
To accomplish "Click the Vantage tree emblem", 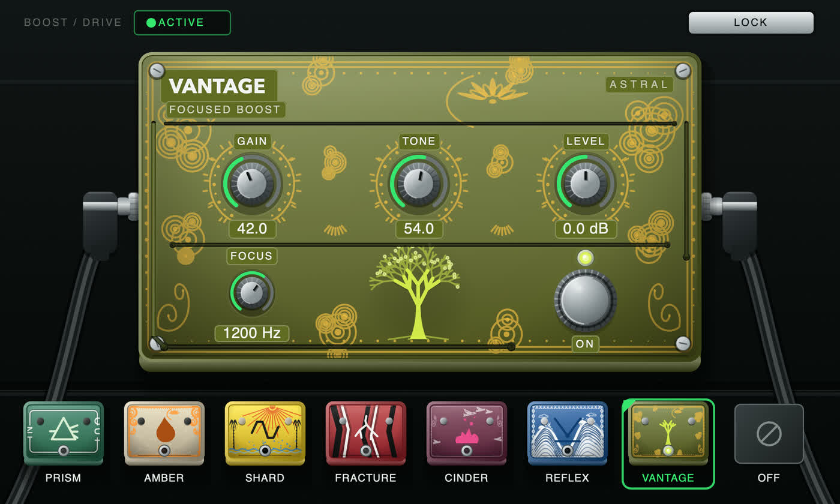I will coord(415,293).
